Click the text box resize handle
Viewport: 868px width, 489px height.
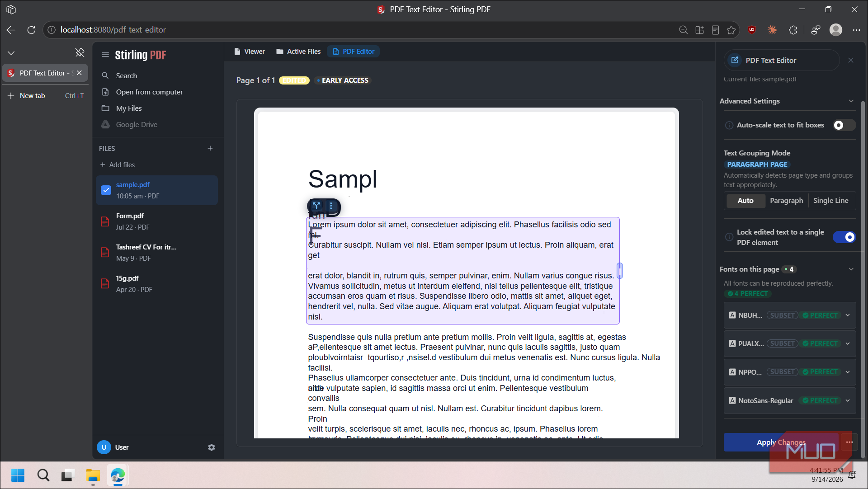[x=620, y=271]
